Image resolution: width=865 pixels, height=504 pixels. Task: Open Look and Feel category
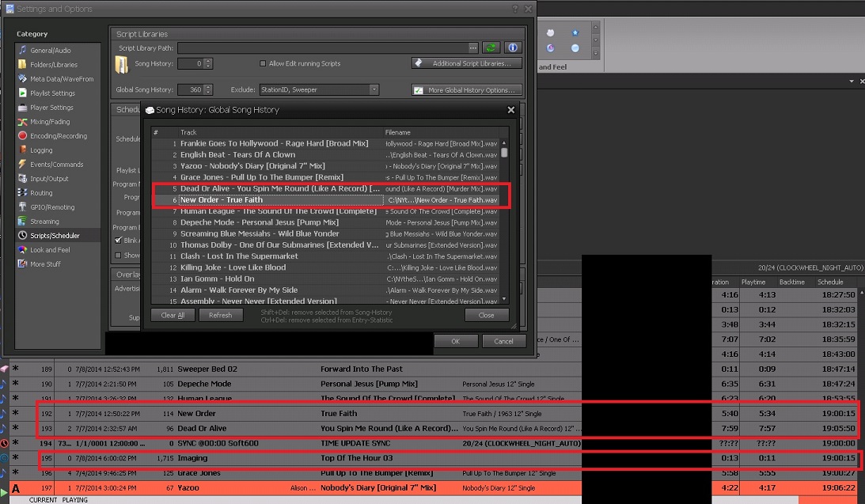(50, 250)
